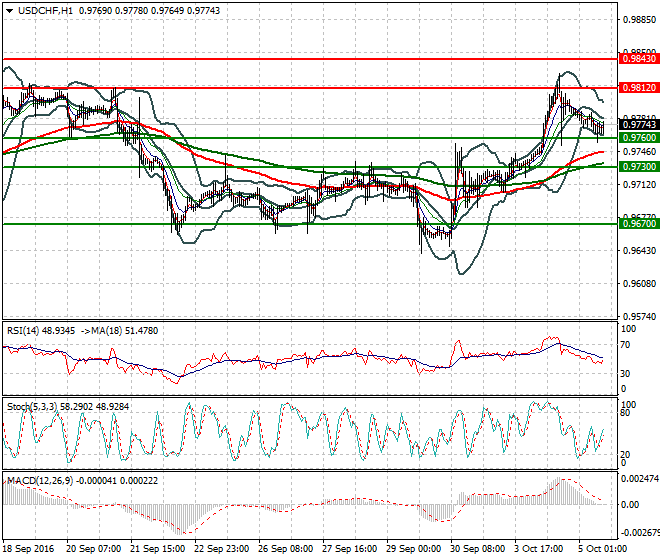Select the red 0.98120 resistance level label
The image size is (660, 560).
click(639, 88)
